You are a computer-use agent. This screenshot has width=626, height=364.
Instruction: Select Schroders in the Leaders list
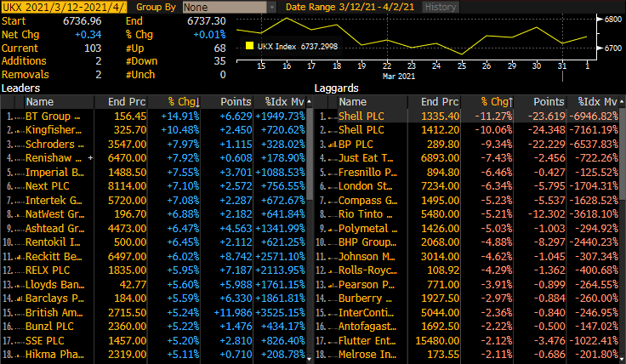click(x=153, y=144)
